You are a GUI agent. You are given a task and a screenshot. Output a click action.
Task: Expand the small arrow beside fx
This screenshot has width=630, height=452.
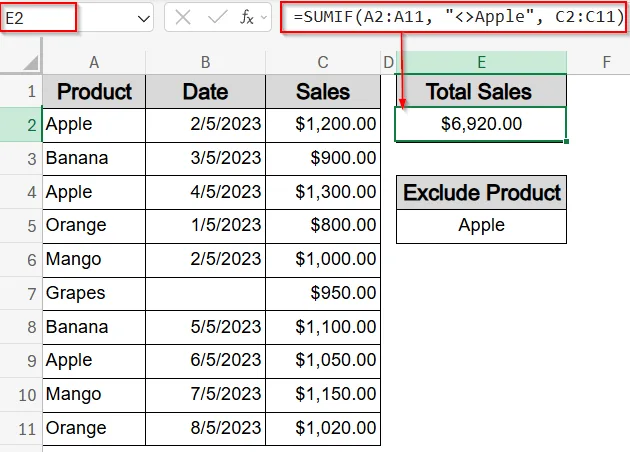[264, 18]
